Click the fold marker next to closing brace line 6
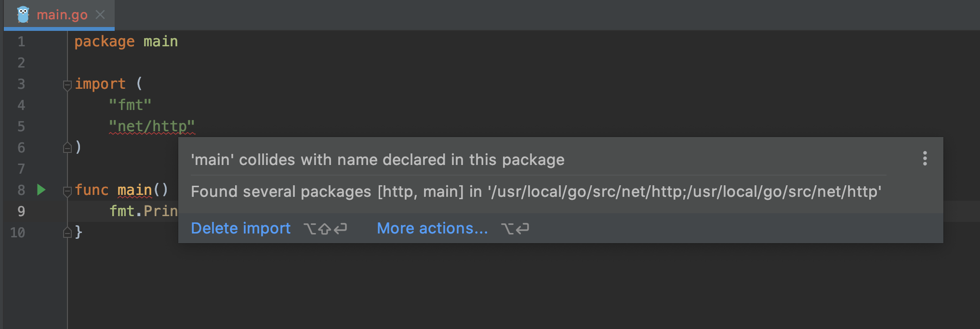 [x=67, y=149]
